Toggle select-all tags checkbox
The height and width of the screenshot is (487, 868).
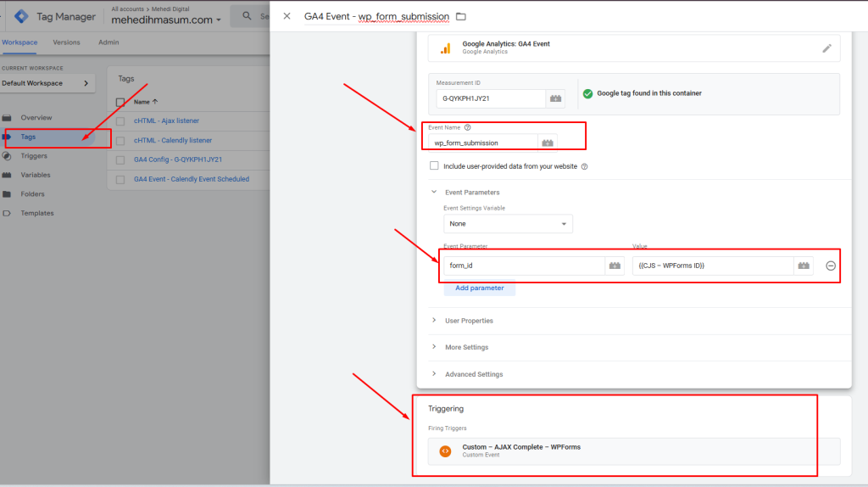pyautogui.click(x=120, y=102)
